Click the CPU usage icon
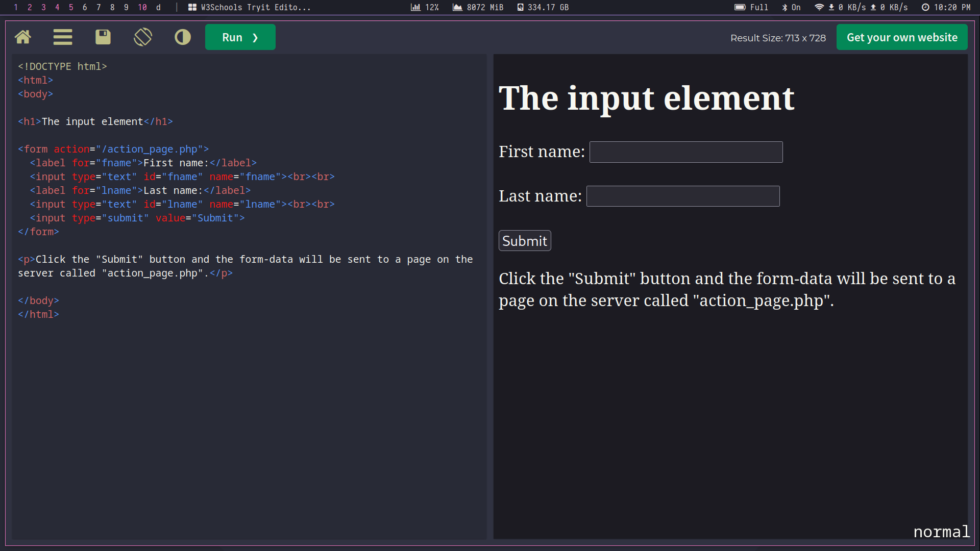This screenshot has width=980, height=551. pyautogui.click(x=416, y=7)
